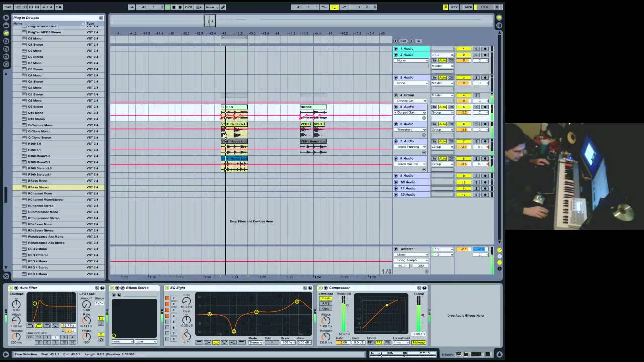Click the Auto Filter Attack knob

pyautogui.click(x=16, y=320)
